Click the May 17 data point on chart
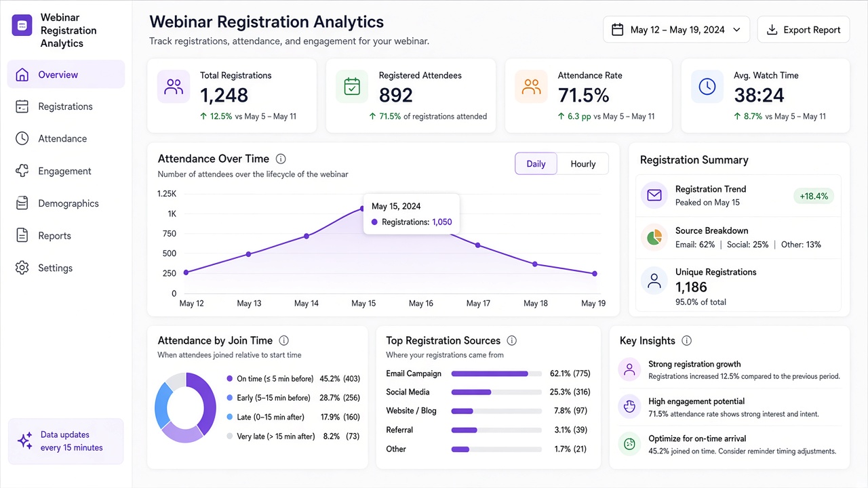The width and height of the screenshot is (868, 488). click(478, 245)
